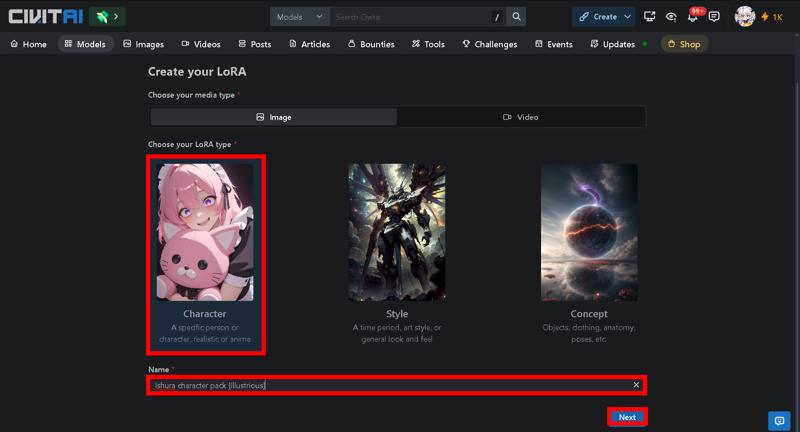This screenshot has height=432, width=800.
Task: Choose the Concept LoRA type card
Action: pyautogui.click(x=589, y=255)
